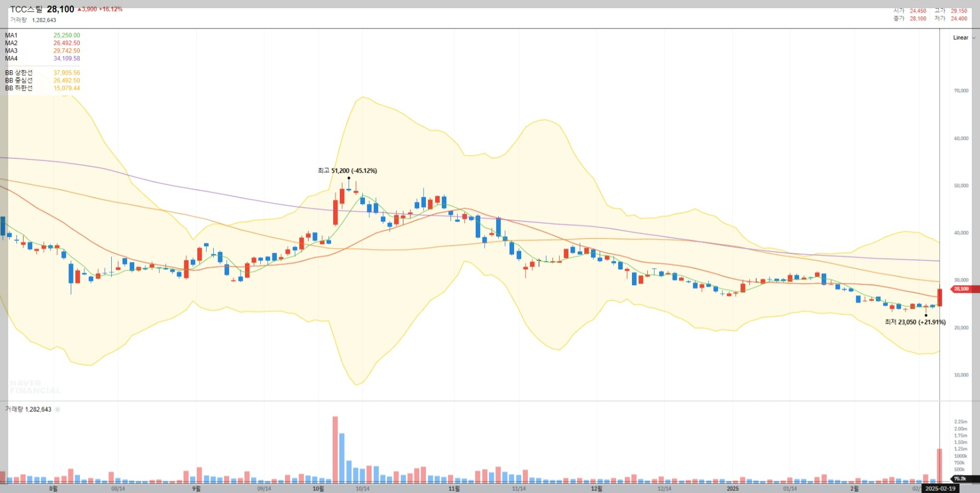Click the +16.12% price change text
The height and width of the screenshot is (493, 980).
[x=111, y=9]
